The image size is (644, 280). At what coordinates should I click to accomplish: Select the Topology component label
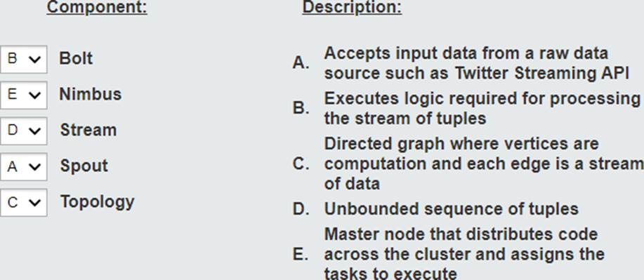98,201
